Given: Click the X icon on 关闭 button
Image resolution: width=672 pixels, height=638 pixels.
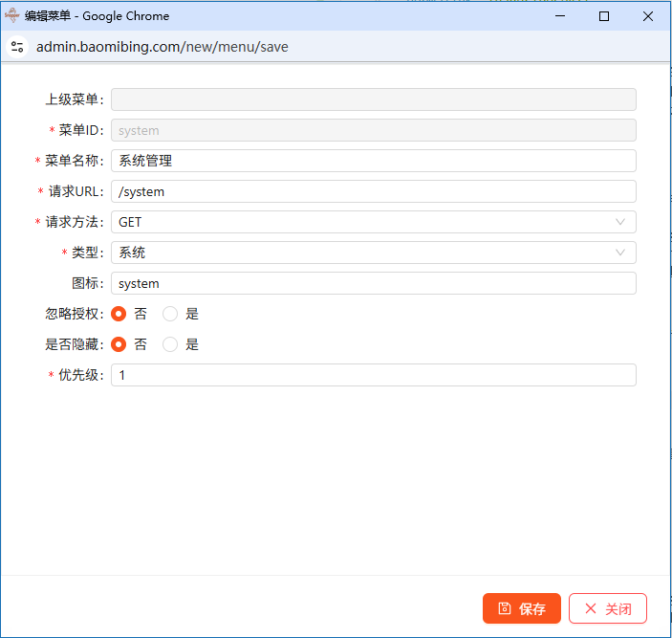Looking at the screenshot, I should point(591,608).
